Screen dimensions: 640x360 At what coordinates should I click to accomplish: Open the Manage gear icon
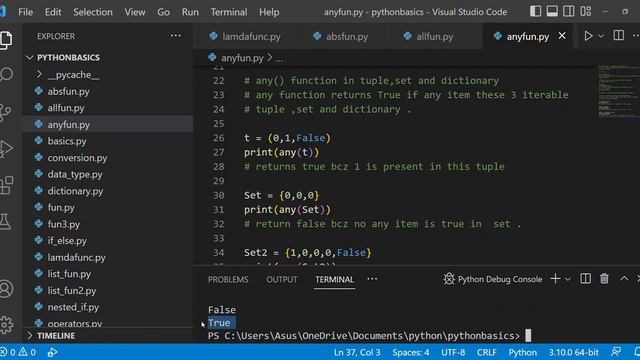(x=6, y=325)
